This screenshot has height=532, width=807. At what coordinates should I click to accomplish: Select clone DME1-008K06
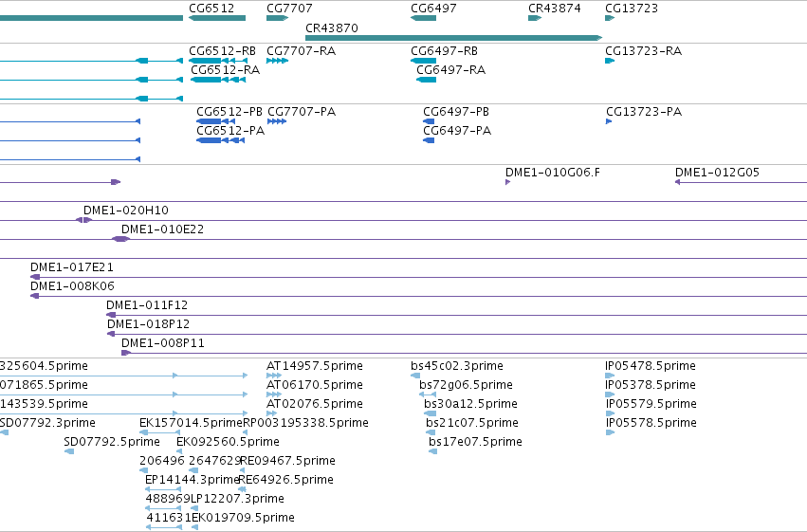point(418,297)
